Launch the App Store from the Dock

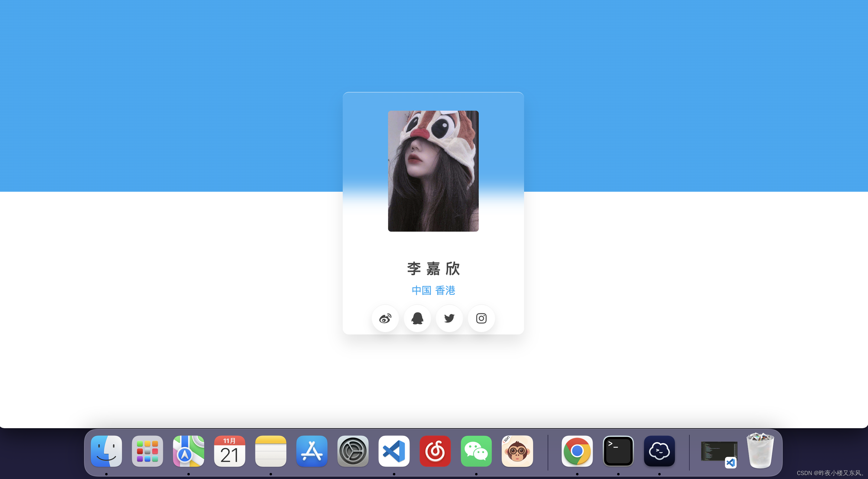312,451
